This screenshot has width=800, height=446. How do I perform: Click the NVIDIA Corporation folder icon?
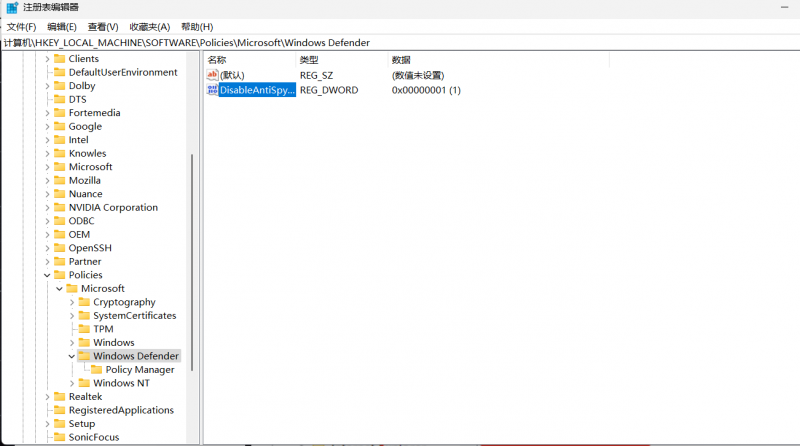(x=59, y=208)
